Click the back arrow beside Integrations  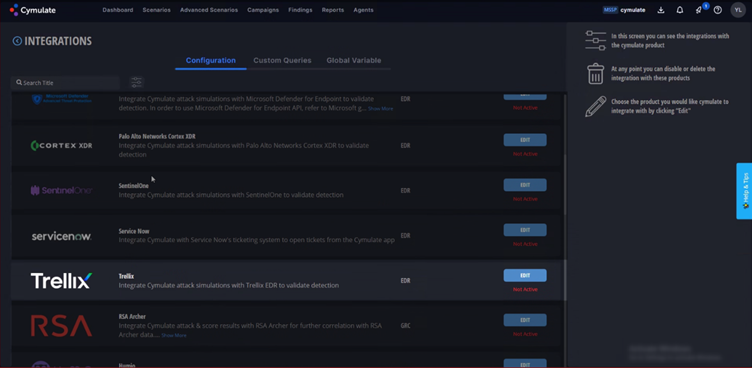tap(17, 41)
